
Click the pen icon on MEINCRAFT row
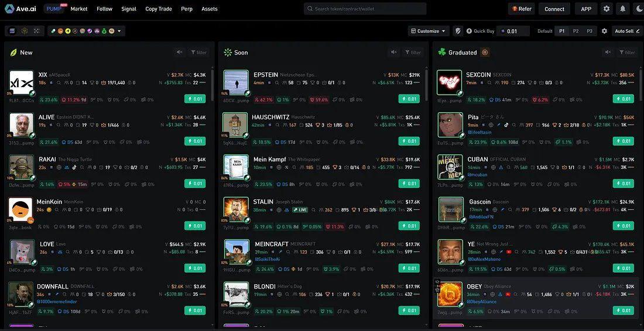[280, 252]
